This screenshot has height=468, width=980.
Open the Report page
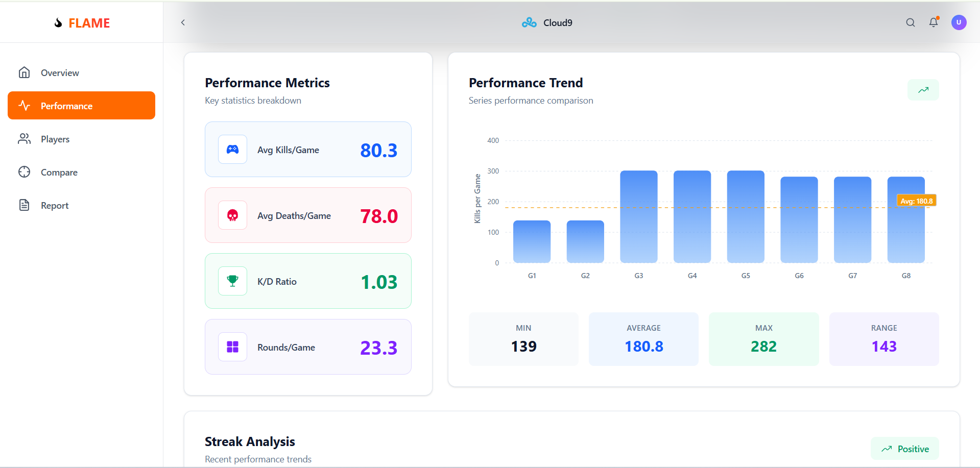[x=81, y=205]
